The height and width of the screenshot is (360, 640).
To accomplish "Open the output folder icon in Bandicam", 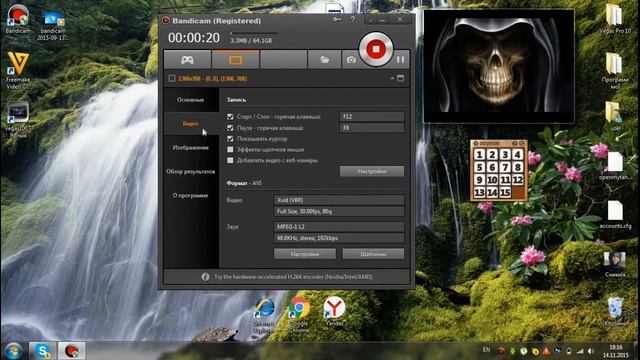I will (324, 60).
